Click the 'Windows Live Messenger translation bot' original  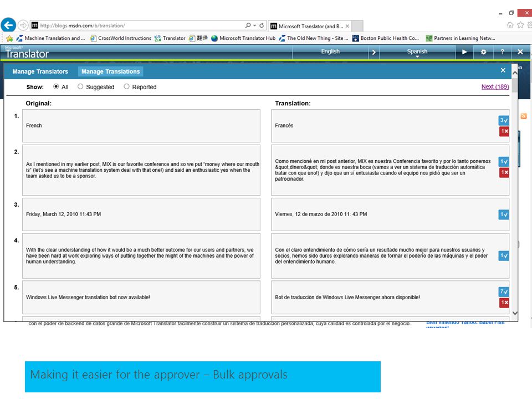88,298
